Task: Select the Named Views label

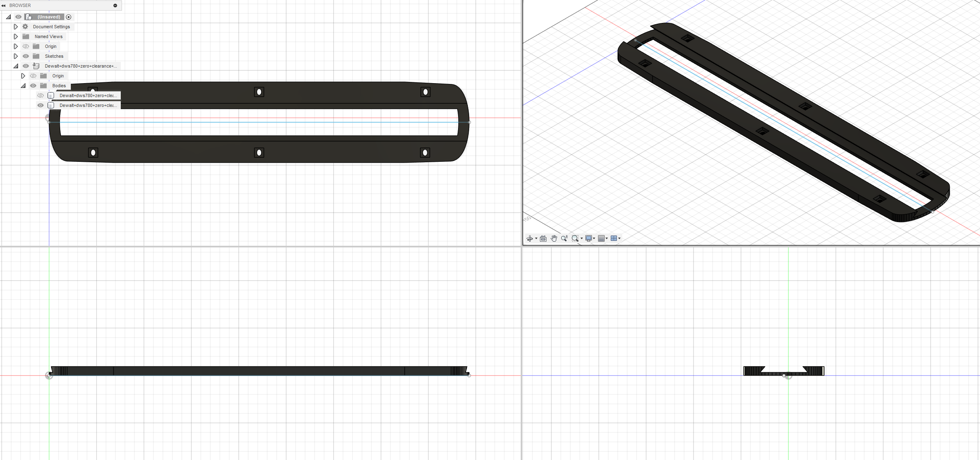Action: tap(49, 36)
